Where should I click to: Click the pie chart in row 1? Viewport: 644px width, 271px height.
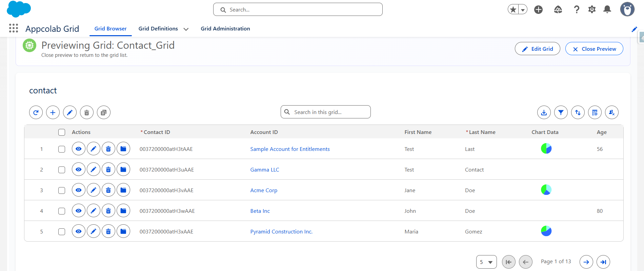[546, 149]
